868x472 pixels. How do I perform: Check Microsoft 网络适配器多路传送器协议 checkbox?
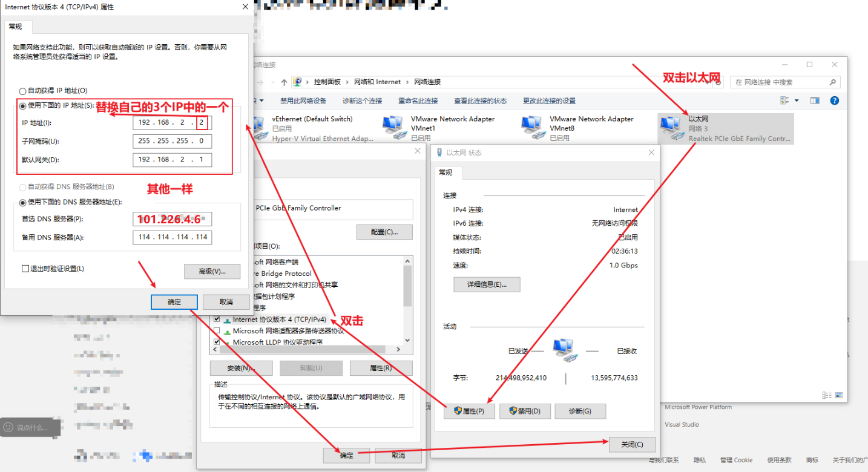(217, 331)
